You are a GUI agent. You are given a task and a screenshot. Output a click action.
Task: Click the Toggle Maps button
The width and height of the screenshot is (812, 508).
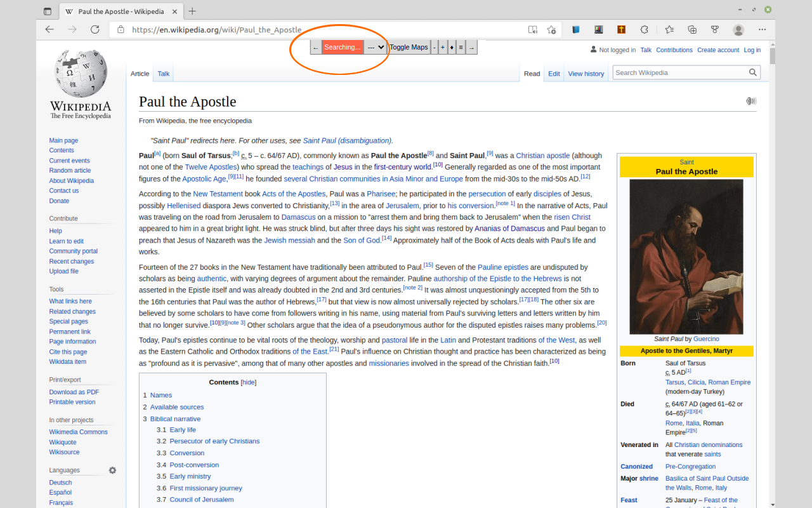(x=409, y=47)
